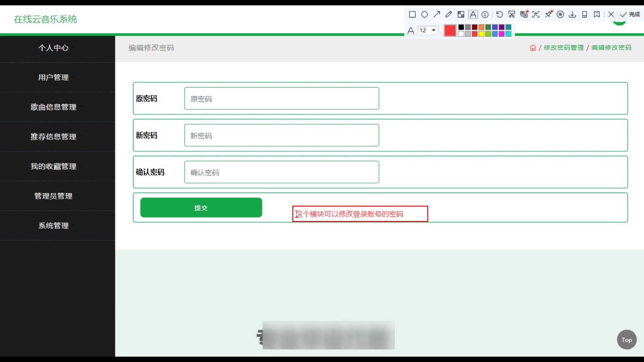The height and width of the screenshot is (362, 644).
Task: Pick the dark green color swatch
Action: click(x=488, y=27)
